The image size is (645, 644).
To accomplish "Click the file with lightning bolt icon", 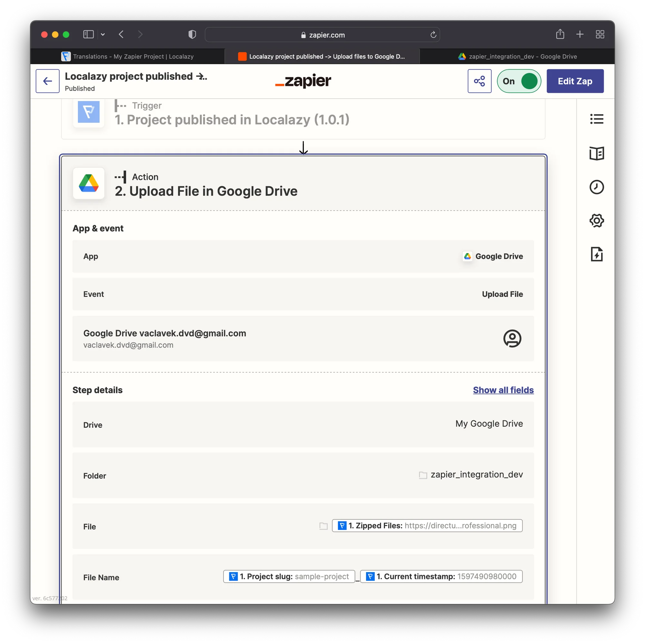I will pos(596,254).
